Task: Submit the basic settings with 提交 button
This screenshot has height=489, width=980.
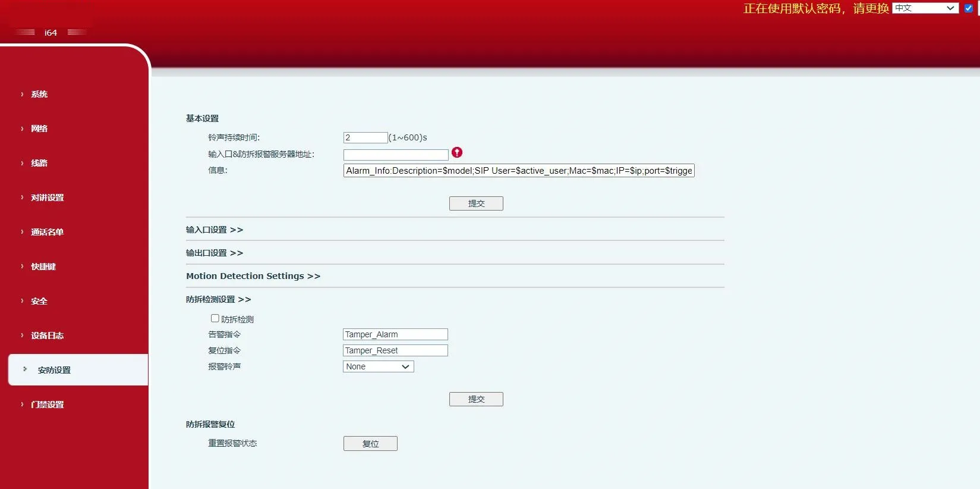Action: (x=476, y=203)
